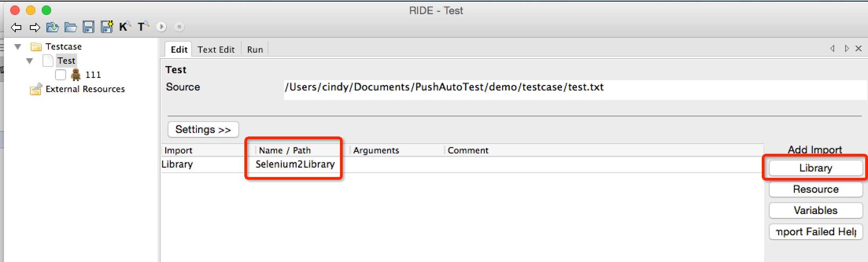Open Search Keywords via the K icon
The image size is (868, 262).
(125, 26)
